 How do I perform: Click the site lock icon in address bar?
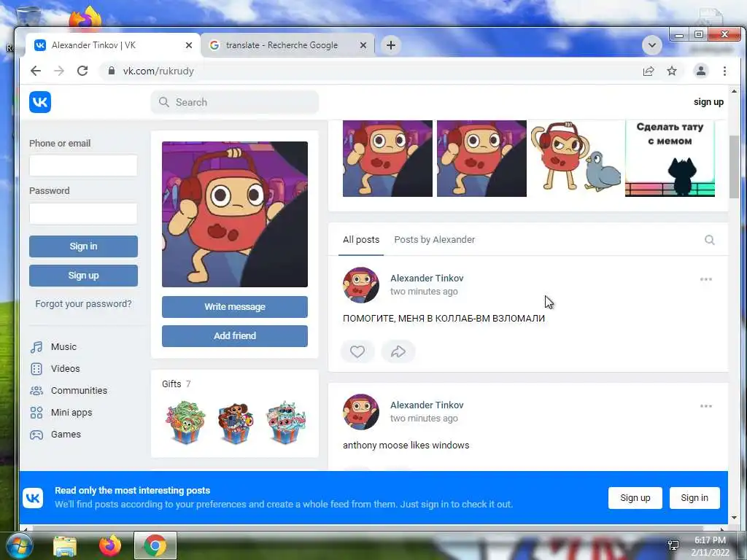(x=112, y=71)
